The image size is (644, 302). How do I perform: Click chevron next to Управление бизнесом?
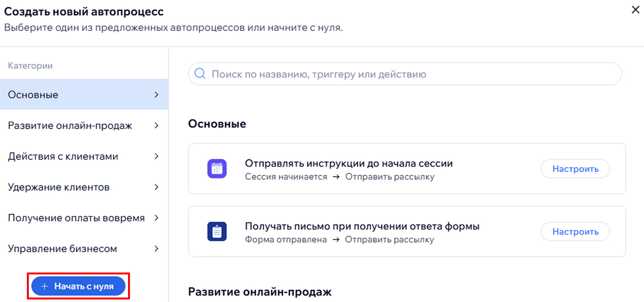157,248
